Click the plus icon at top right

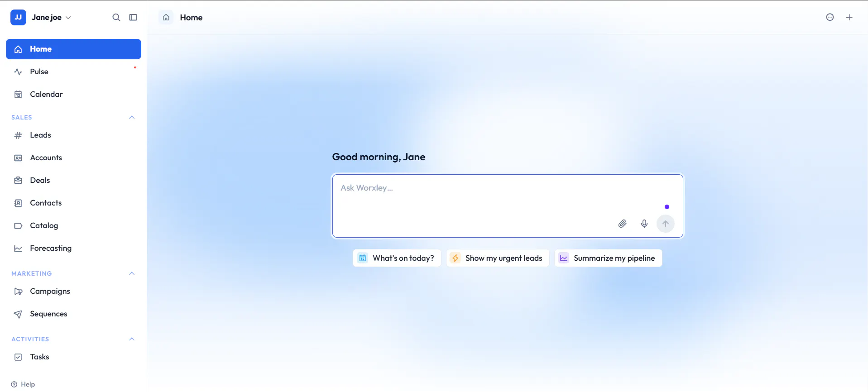click(x=849, y=17)
